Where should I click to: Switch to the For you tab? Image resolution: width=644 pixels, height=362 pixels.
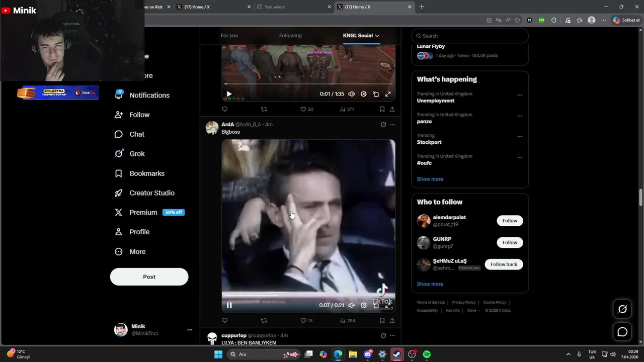pyautogui.click(x=229, y=36)
